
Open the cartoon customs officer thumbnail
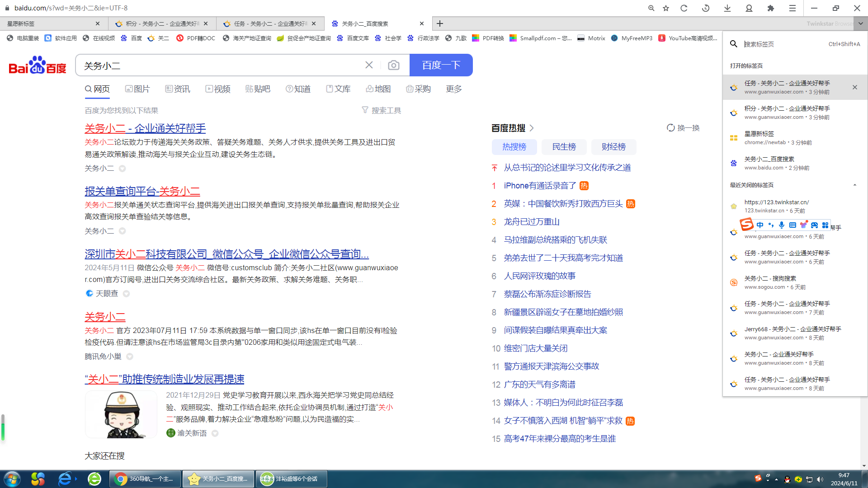click(121, 414)
